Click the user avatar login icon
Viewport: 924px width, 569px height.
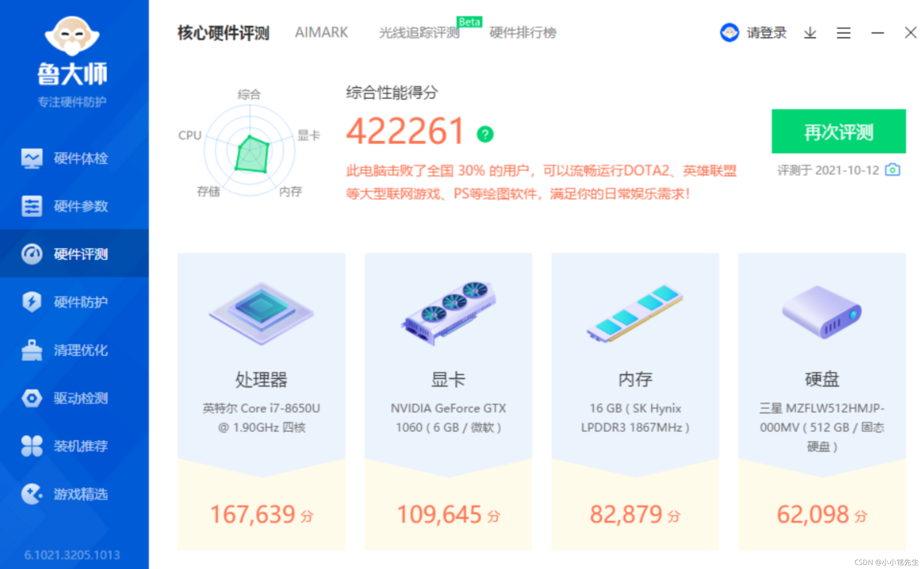click(x=729, y=33)
